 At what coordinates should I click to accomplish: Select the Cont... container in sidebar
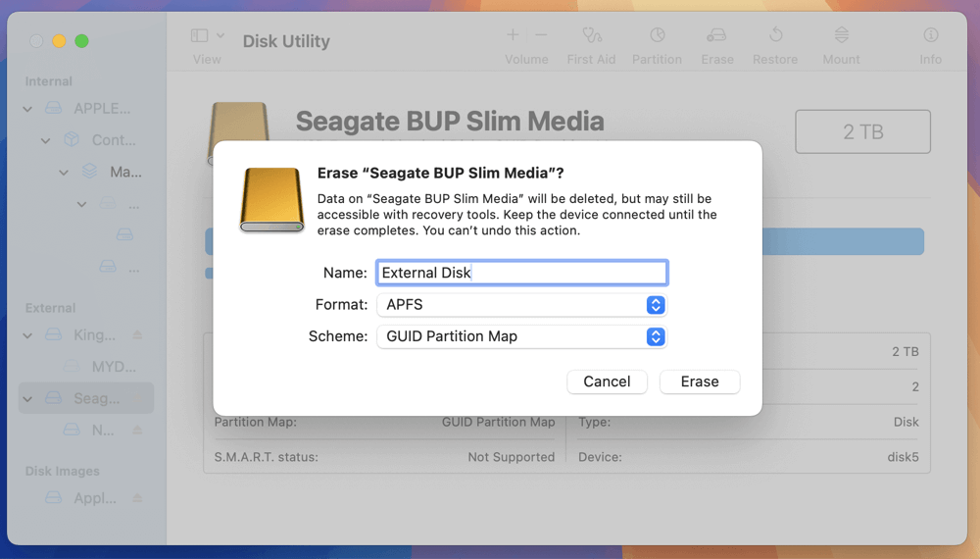coord(86,140)
